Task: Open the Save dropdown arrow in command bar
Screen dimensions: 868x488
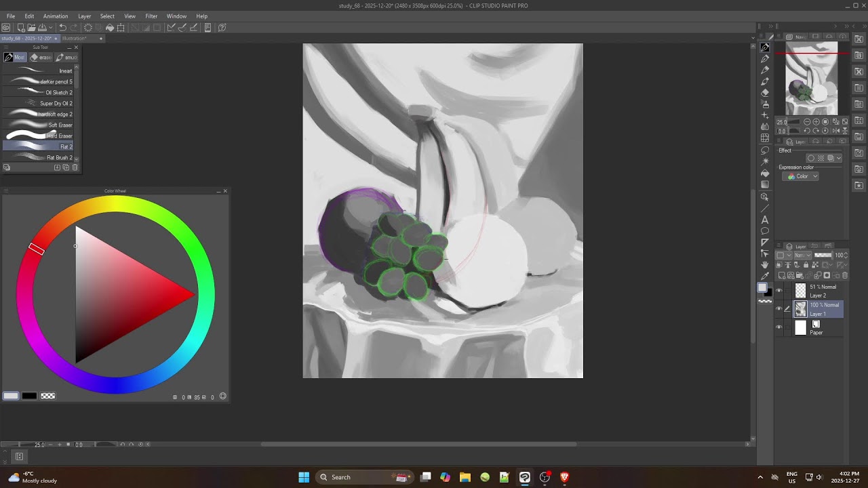Action: coord(50,28)
